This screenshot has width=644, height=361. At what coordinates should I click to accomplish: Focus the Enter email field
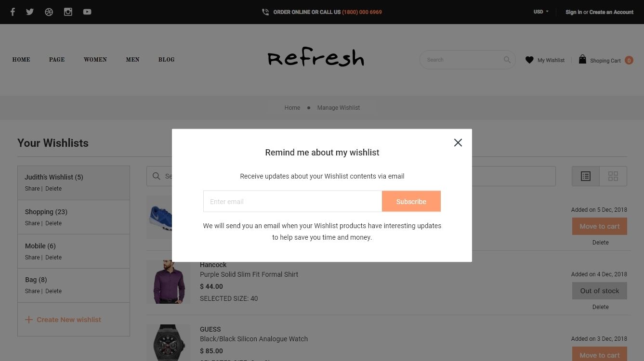coord(293,202)
